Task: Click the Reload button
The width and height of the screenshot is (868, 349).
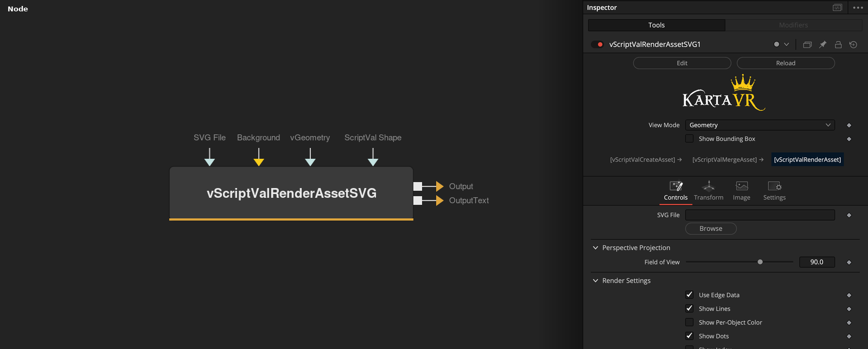Action: pos(786,63)
